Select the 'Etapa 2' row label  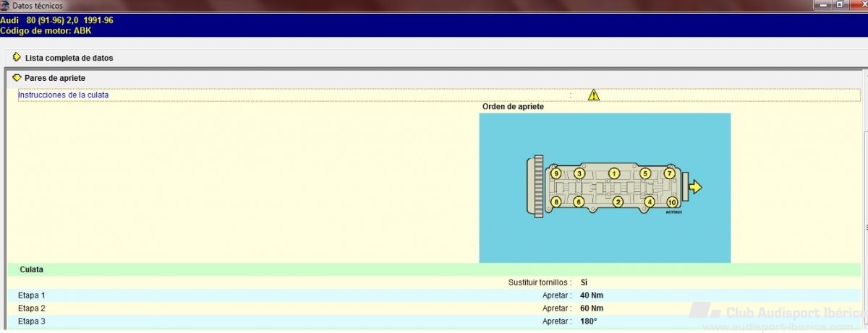32,308
